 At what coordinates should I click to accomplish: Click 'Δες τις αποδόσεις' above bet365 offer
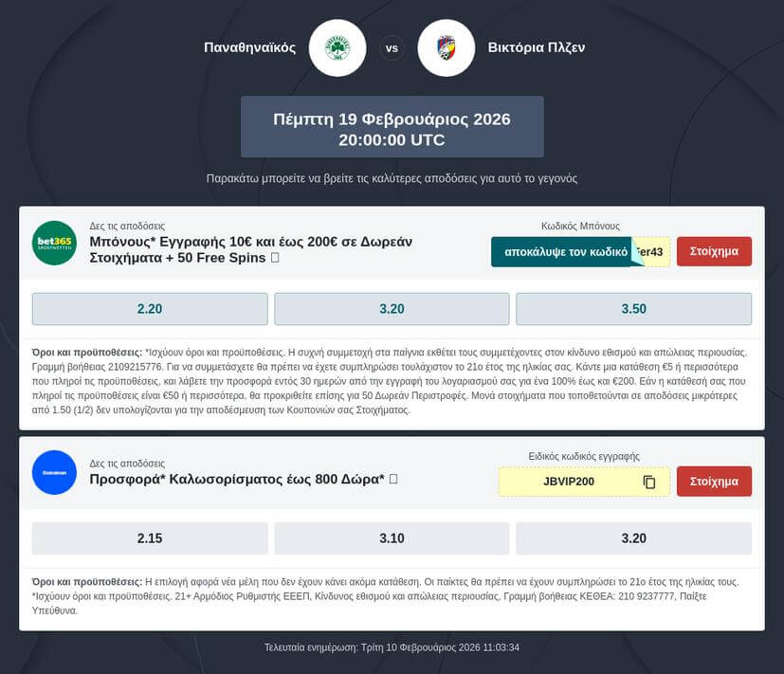[127, 227]
